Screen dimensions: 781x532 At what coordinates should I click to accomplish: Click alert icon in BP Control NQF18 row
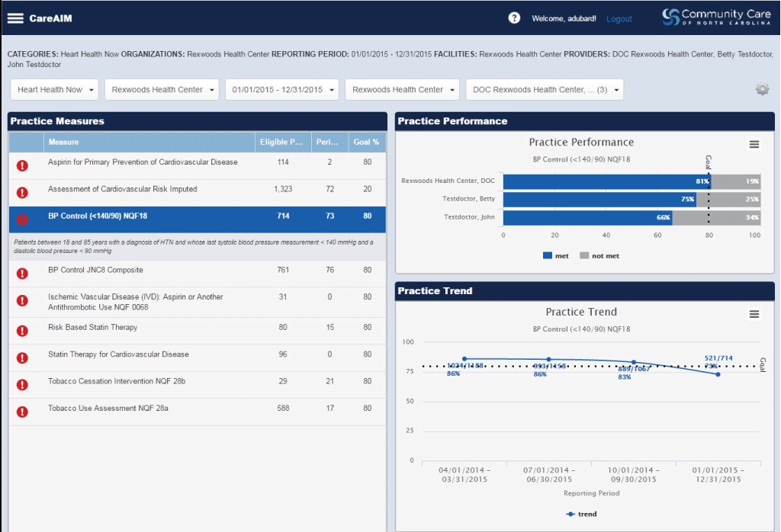(22, 220)
